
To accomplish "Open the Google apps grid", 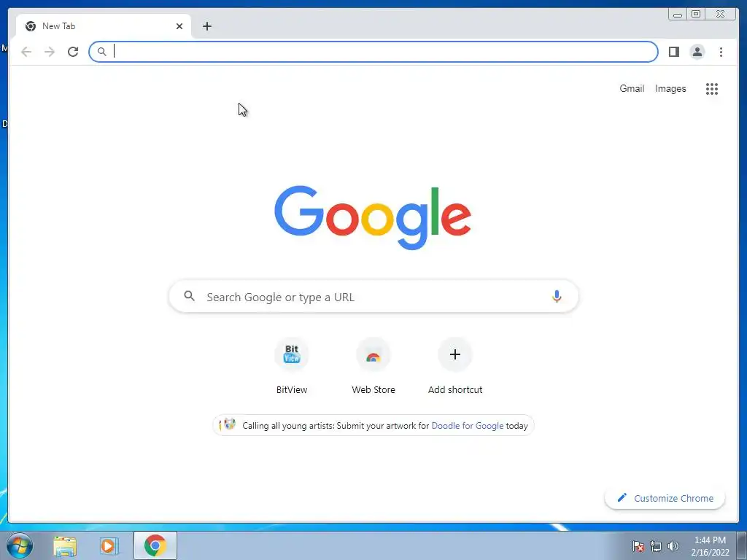I will click(712, 88).
